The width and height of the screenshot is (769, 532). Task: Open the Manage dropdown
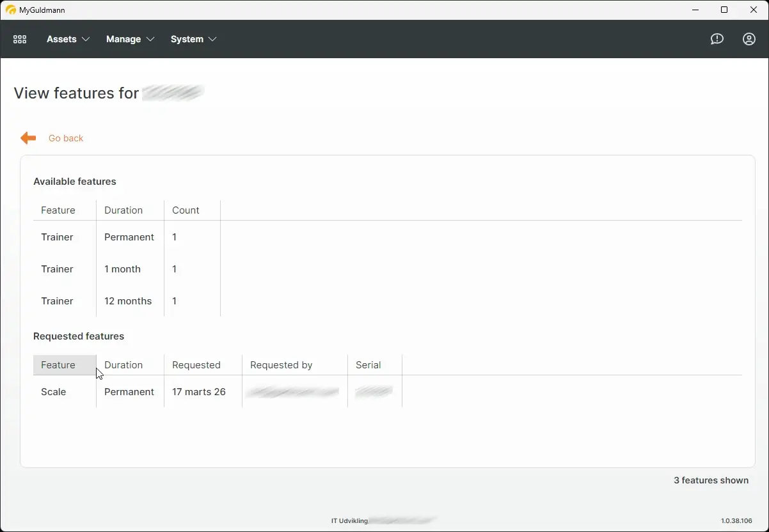[x=131, y=39]
